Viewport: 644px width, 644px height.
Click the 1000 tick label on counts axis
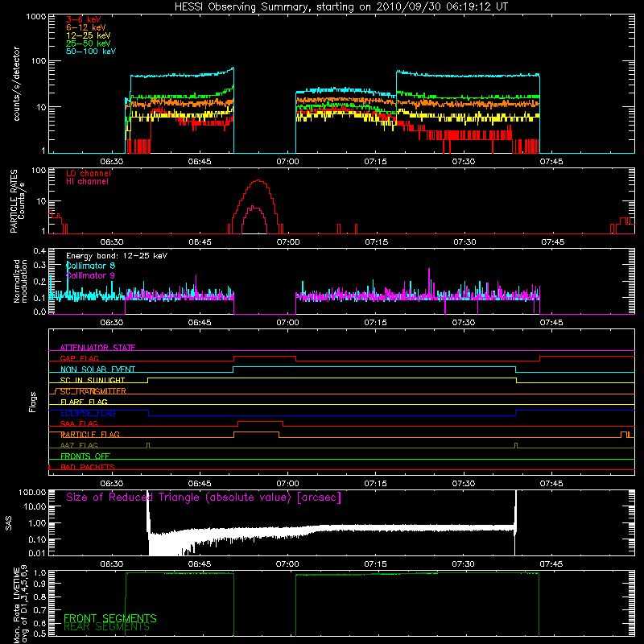(35, 17)
